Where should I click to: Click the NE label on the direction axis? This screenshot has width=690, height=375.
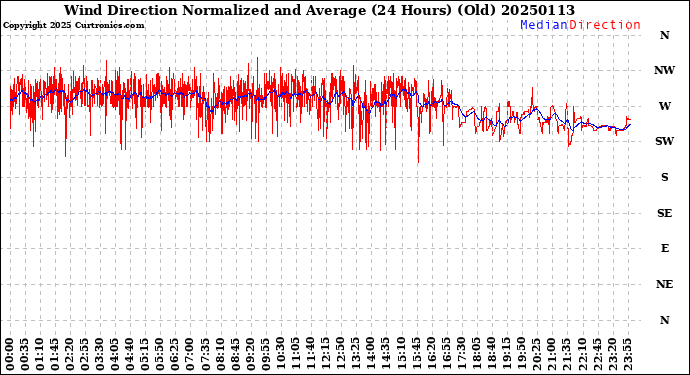[x=664, y=284]
